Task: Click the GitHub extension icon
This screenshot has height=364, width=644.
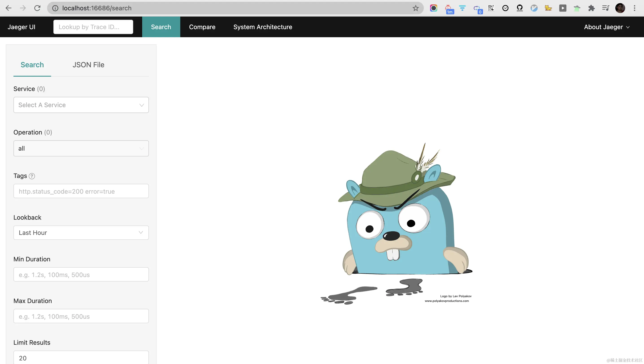Action: click(520, 8)
